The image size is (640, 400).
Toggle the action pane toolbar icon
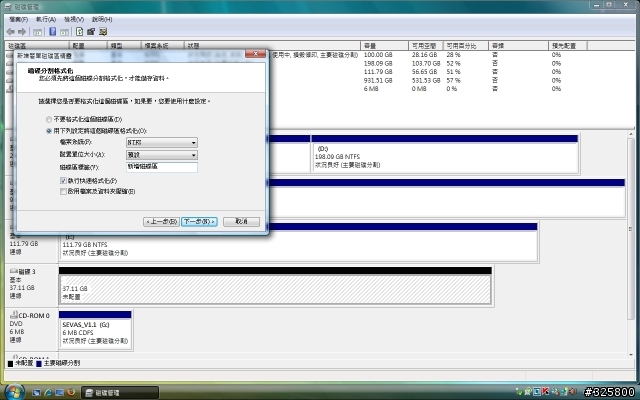(64, 31)
